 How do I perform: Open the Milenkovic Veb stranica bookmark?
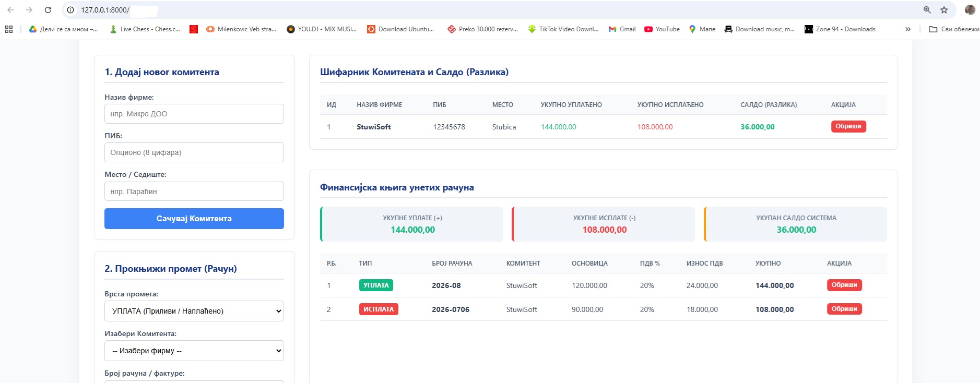pos(241,29)
